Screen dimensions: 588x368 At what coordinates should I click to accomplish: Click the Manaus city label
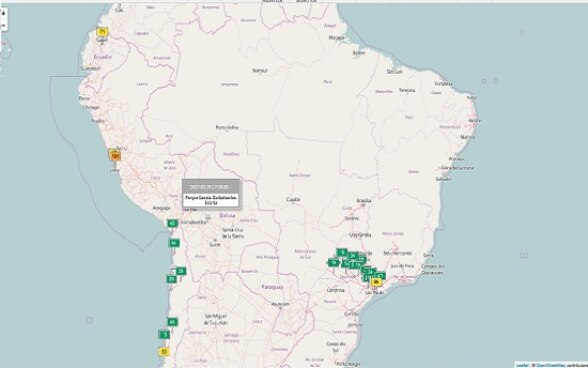[260, 71]
